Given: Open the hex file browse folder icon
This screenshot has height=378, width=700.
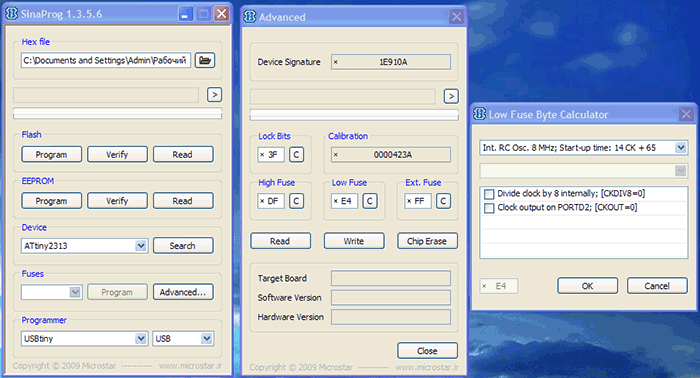Looking at the screenshot, I should (x=205, y=60).
